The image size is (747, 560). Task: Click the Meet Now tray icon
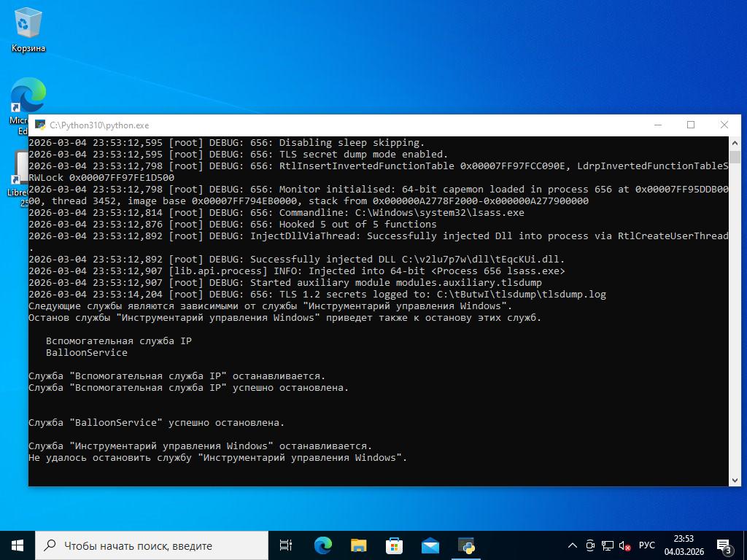click(590, 545)
